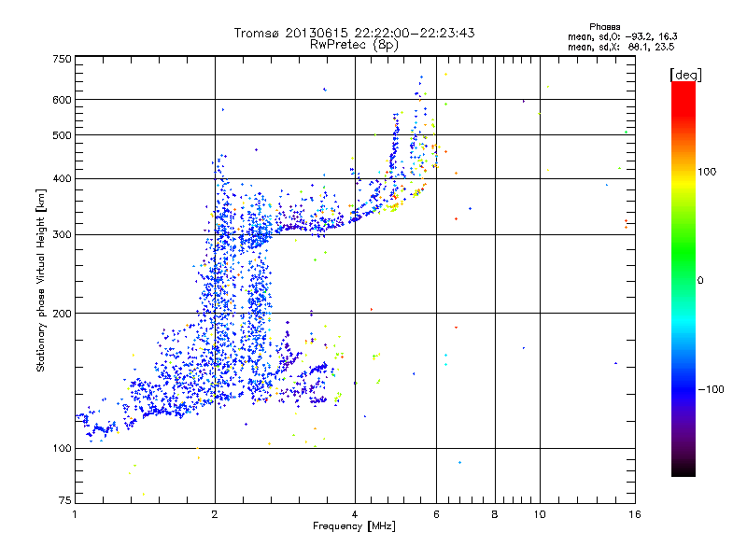Screen dimensions: 747x560
Task: Click the 'RwPretec (8p)' subtitle
Action: [x=354, y=45]
